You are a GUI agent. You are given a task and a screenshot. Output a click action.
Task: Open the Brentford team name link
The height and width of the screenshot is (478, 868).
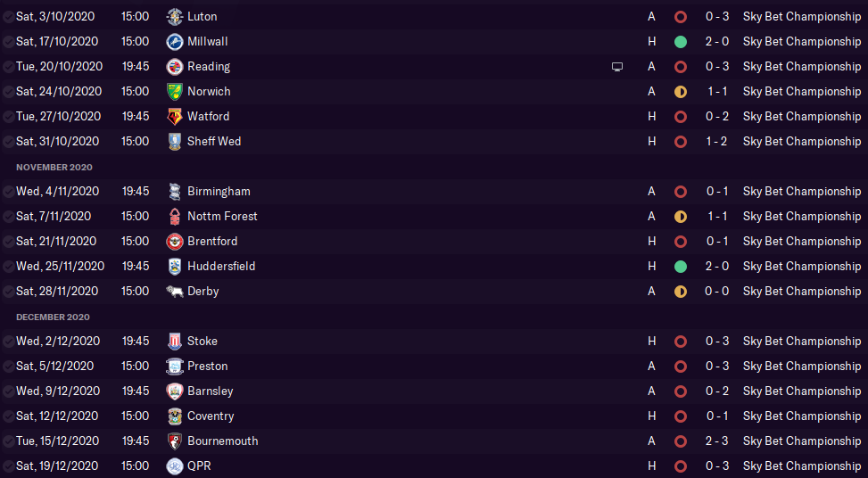[x=212, y=242]
